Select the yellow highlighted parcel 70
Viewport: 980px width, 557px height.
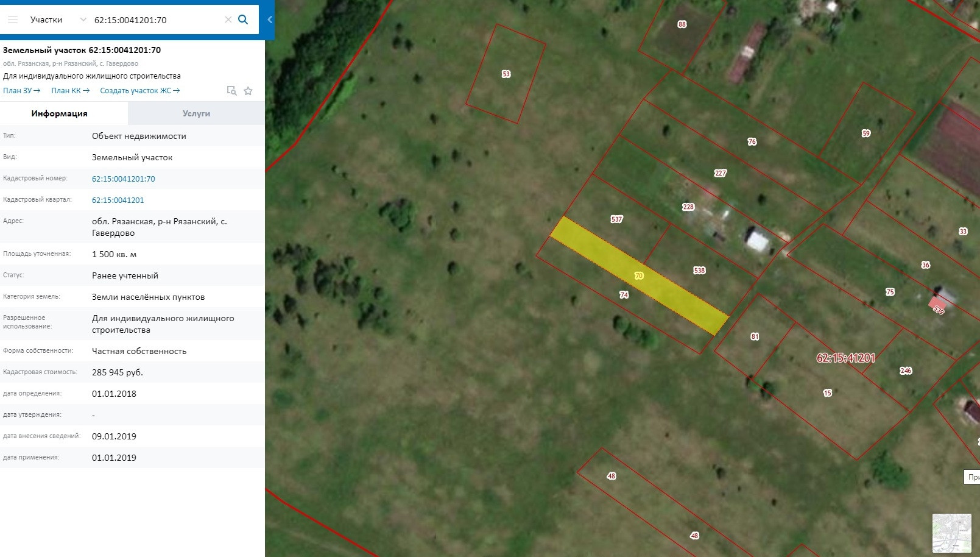[639, 275]
